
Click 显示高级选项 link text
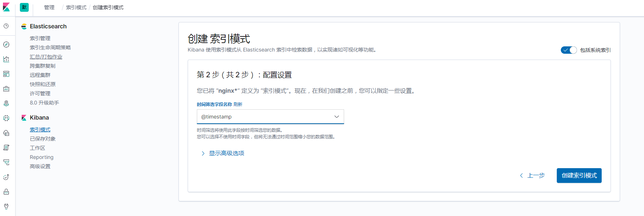point(227,153)
